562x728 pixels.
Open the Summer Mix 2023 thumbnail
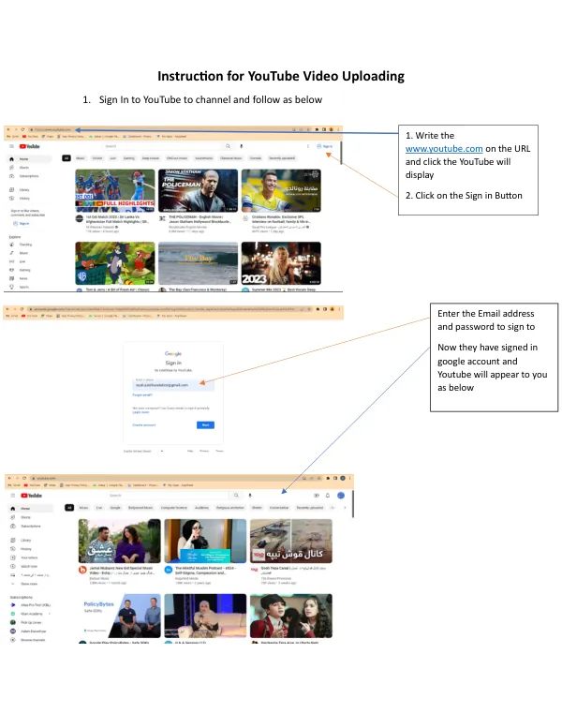click(281, 263)
